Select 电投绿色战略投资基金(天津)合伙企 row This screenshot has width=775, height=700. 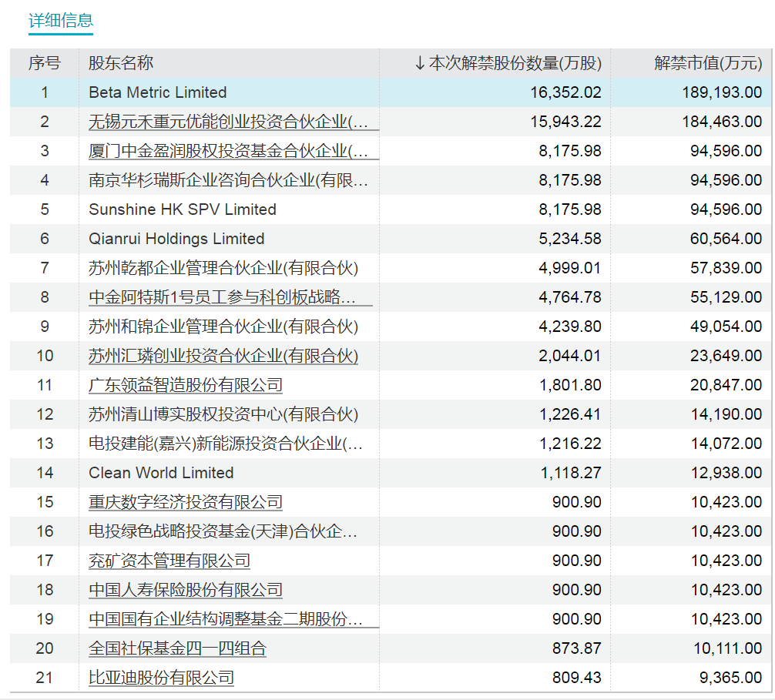391,531
